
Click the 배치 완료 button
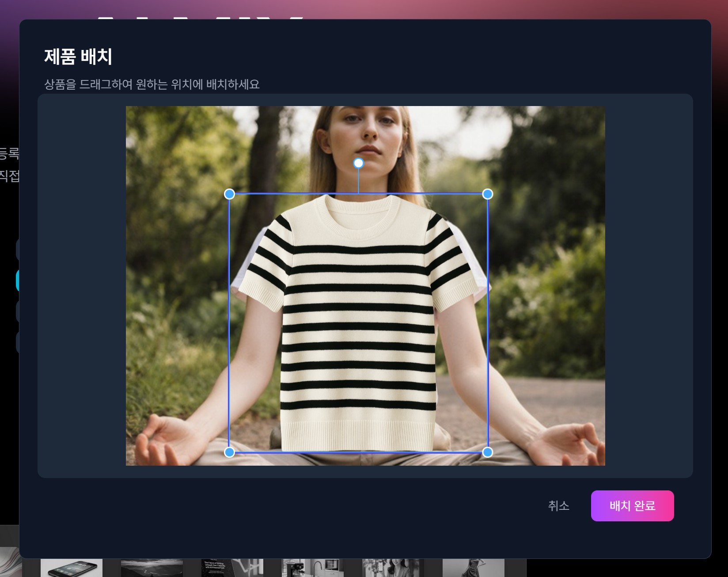pos(632,505)
